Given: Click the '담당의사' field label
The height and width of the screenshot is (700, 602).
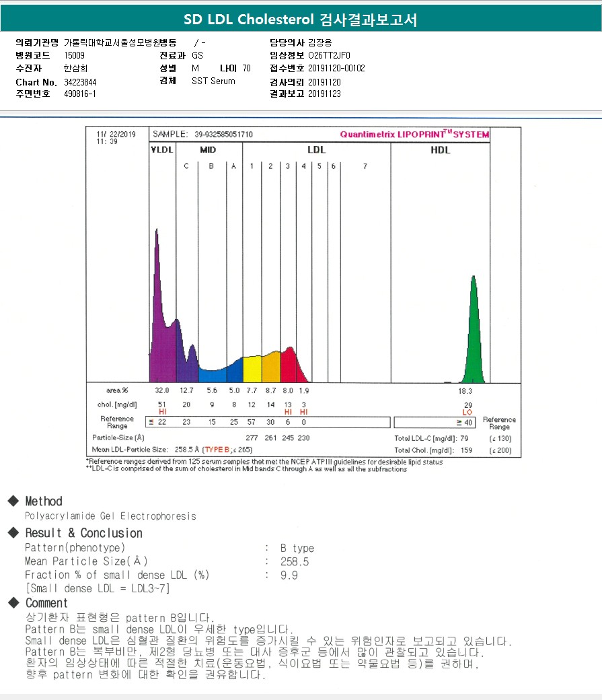Looking at the screenshot, I should (x=287, y=42).
